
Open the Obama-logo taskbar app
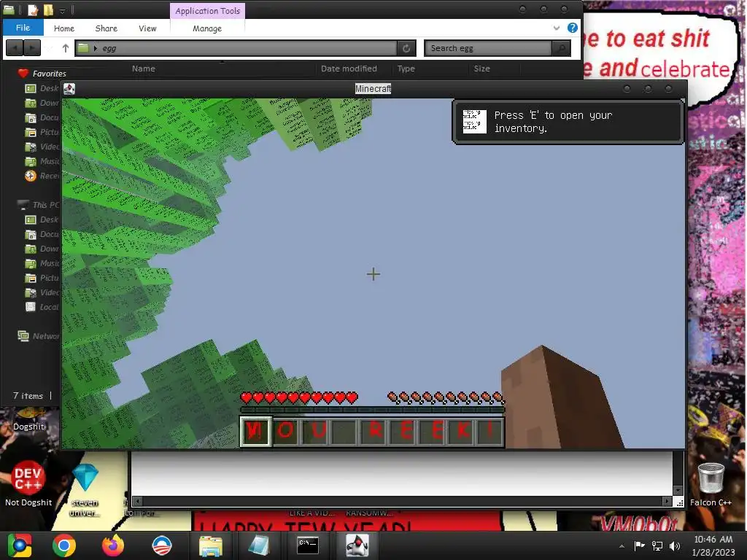(x=161, y=545)
